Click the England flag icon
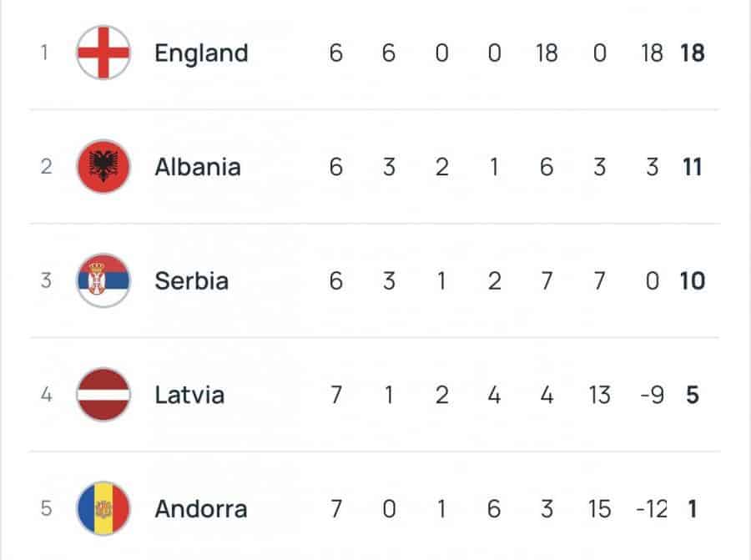Viewport: 751px width, 560px height. (103, 53)
